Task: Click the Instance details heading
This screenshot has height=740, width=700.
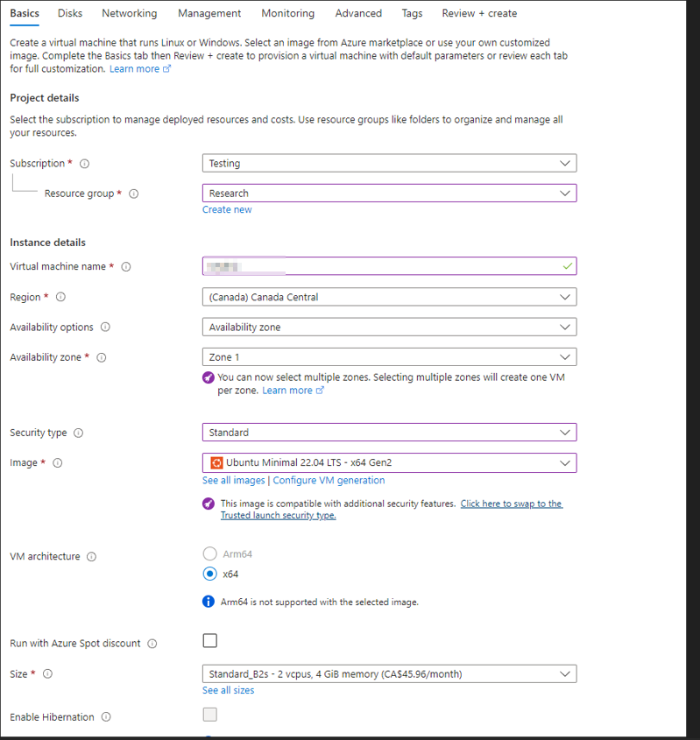Action: click(47, 243)
